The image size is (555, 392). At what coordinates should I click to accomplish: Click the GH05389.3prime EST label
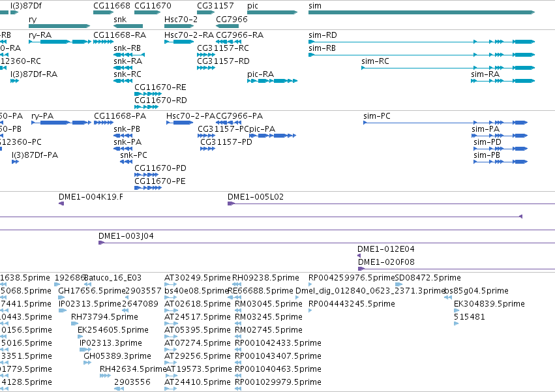117,356
